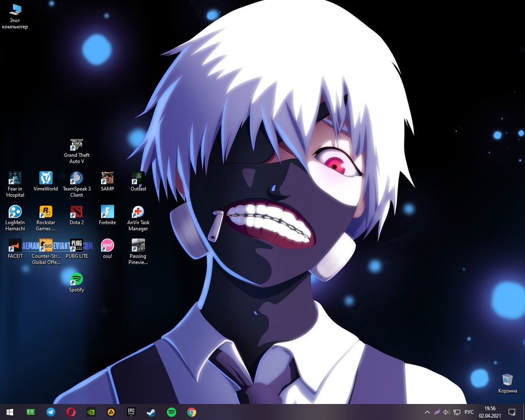Select the TeamSpeak 3 Client shortcut

76,185
